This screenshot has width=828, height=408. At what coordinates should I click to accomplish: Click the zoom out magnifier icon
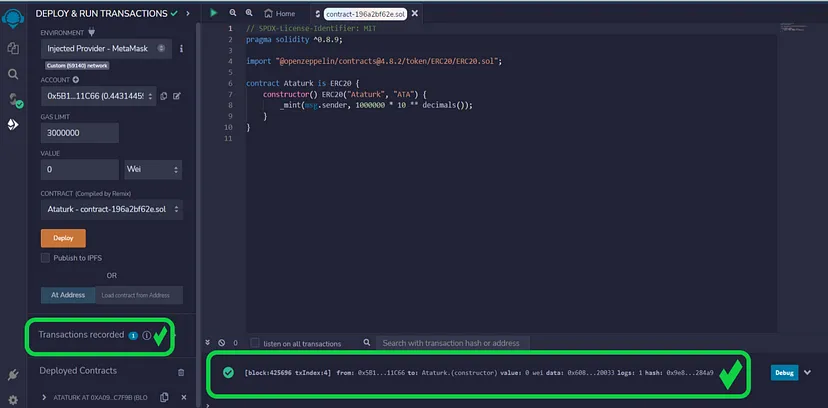click(232, 13)
